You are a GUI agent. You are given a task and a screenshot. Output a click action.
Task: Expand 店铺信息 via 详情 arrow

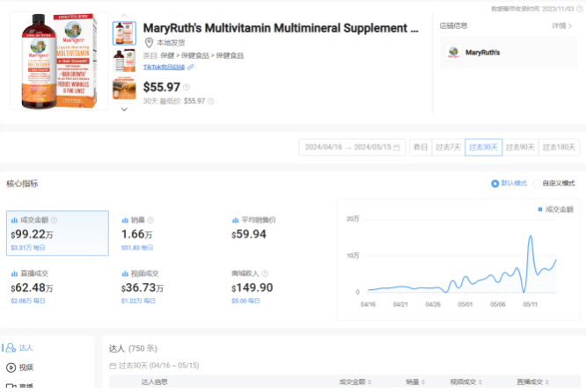563,26
